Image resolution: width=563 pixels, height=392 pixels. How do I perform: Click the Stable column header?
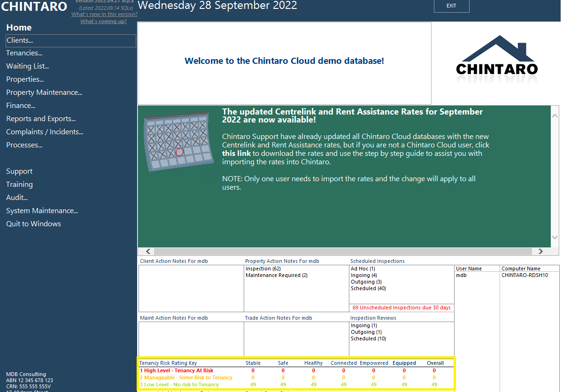point(253,363)
